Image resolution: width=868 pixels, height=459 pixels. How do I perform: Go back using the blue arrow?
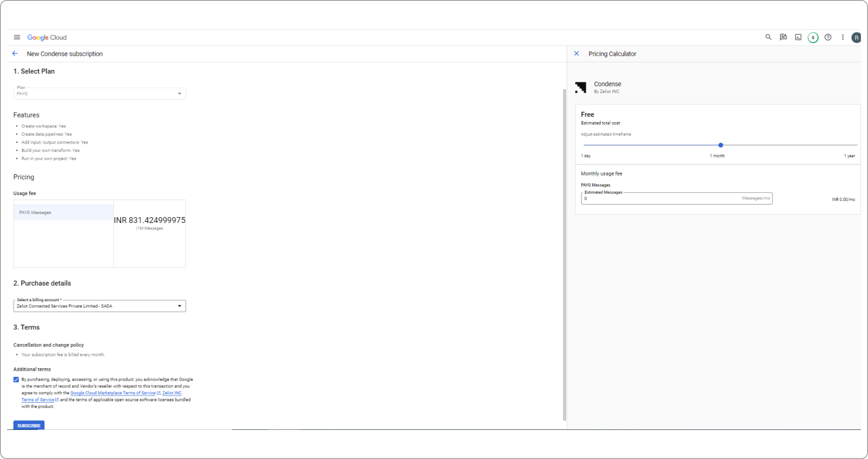pyautogui.click(x=15, y=53)
